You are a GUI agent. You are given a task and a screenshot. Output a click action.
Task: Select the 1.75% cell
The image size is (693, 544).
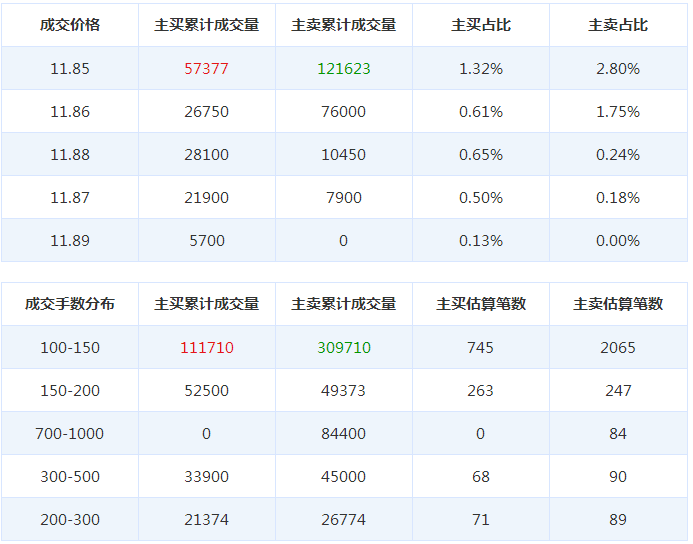pyautogui.click(x=618, y=111)
